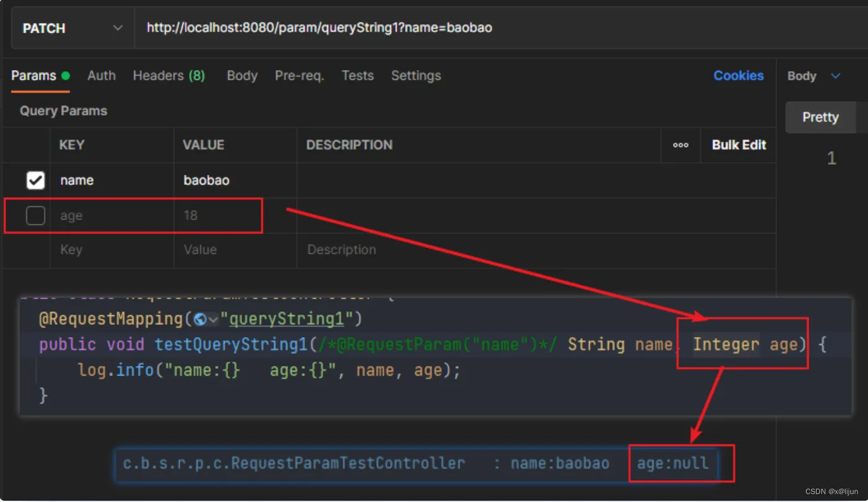Click the Cookies link
This screenshot has height=502, width=868.
click(x=738, y=76)
